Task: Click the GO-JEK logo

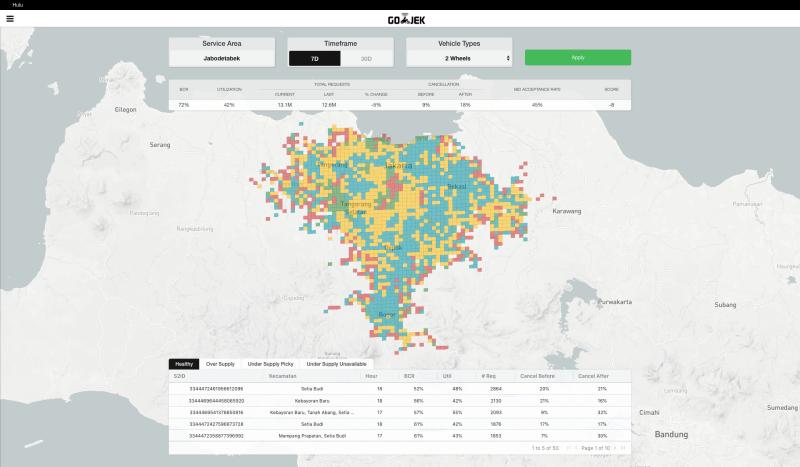Action: tap(406, 19)
